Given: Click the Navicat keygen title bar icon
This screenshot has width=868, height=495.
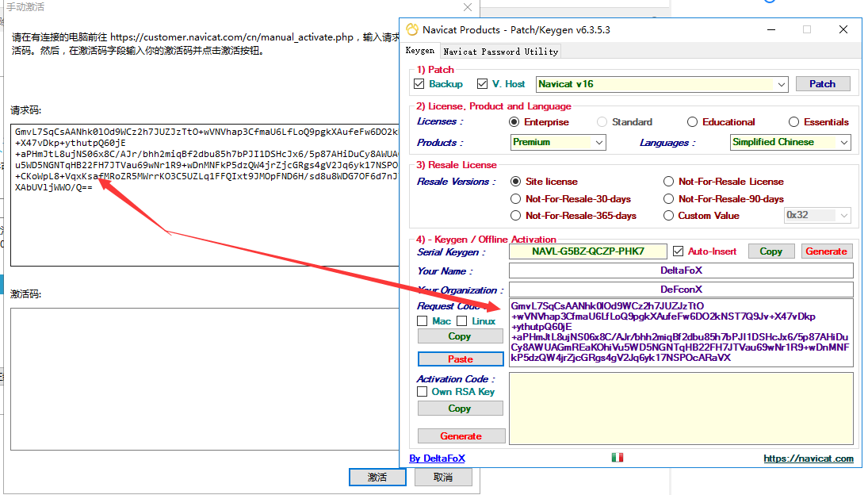Looking at the screenshot, I should click(x=411, y=29).
